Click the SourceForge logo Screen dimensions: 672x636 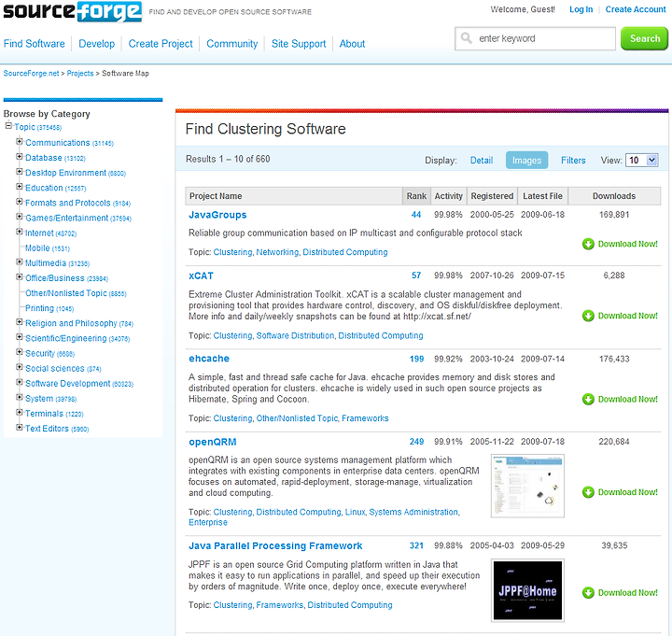[73, 11]
